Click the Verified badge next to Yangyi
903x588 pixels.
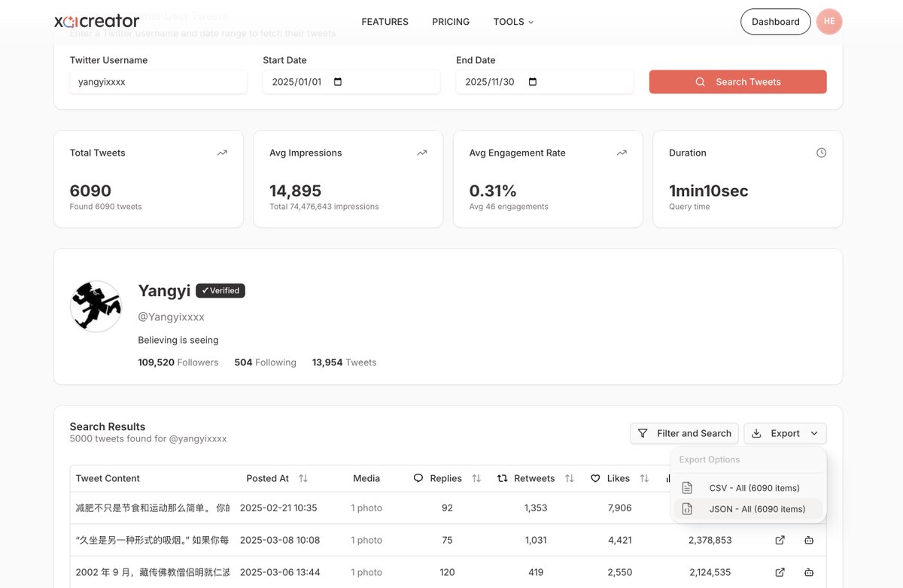(x=220, y=290)
